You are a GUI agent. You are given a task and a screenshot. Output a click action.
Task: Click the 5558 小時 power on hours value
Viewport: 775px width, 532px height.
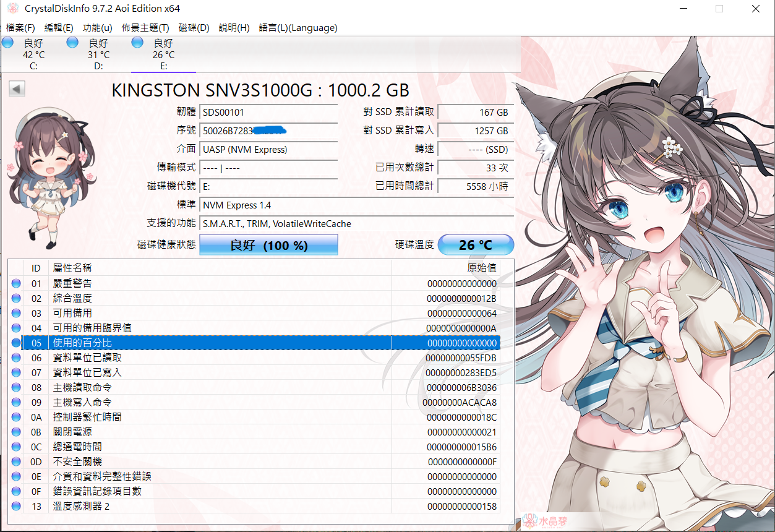pyautogui.click(x=476, y=186)
